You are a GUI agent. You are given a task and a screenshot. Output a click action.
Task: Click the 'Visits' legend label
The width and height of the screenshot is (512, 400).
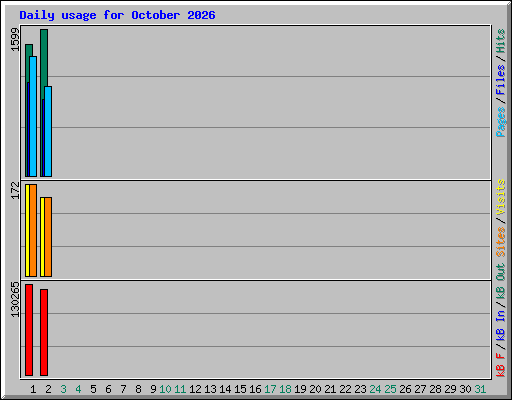click(500, 197)
